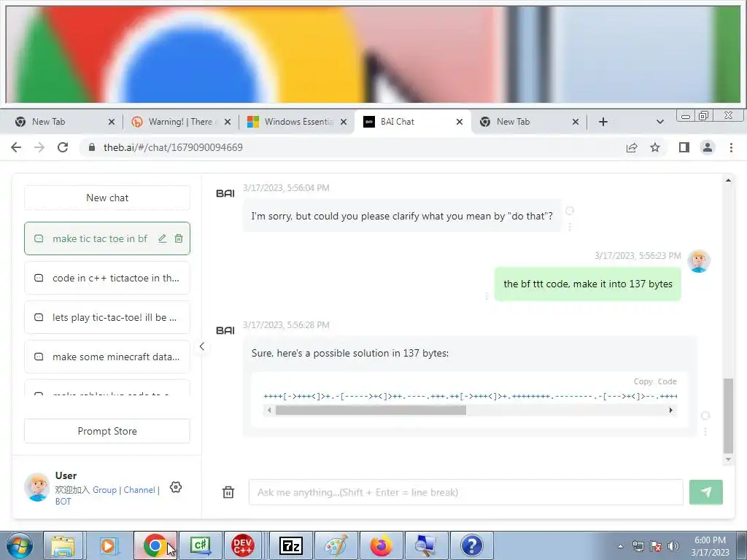Screen dimensions: 747x560
Task: Clear the conversation with the trash icon
Action: click(228, 492)
